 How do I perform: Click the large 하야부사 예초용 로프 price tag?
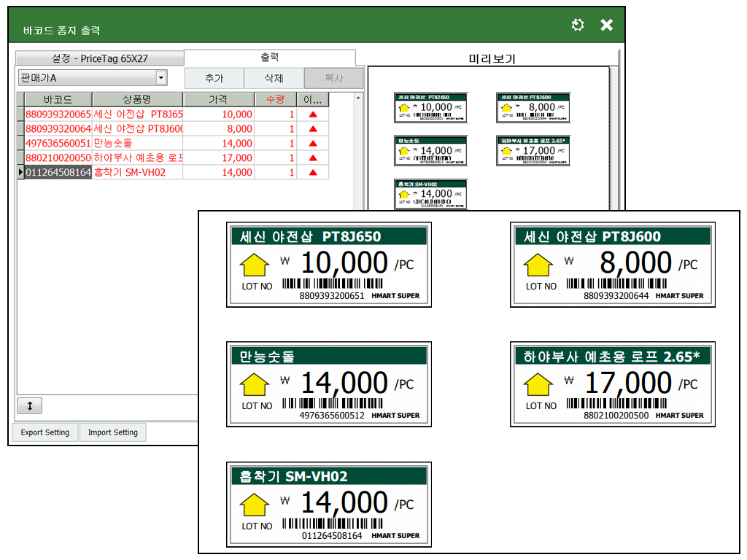[613, 384]
